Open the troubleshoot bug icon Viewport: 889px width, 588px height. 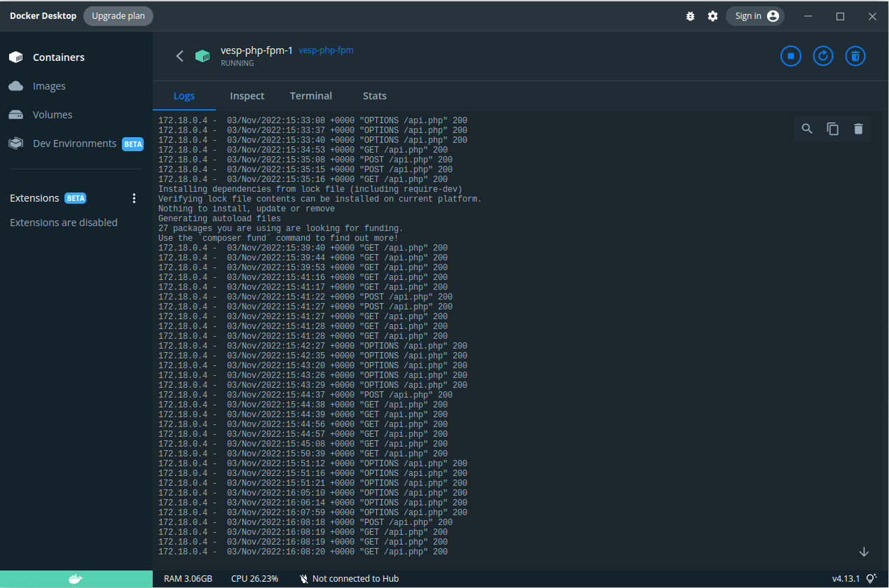(690, 16)
